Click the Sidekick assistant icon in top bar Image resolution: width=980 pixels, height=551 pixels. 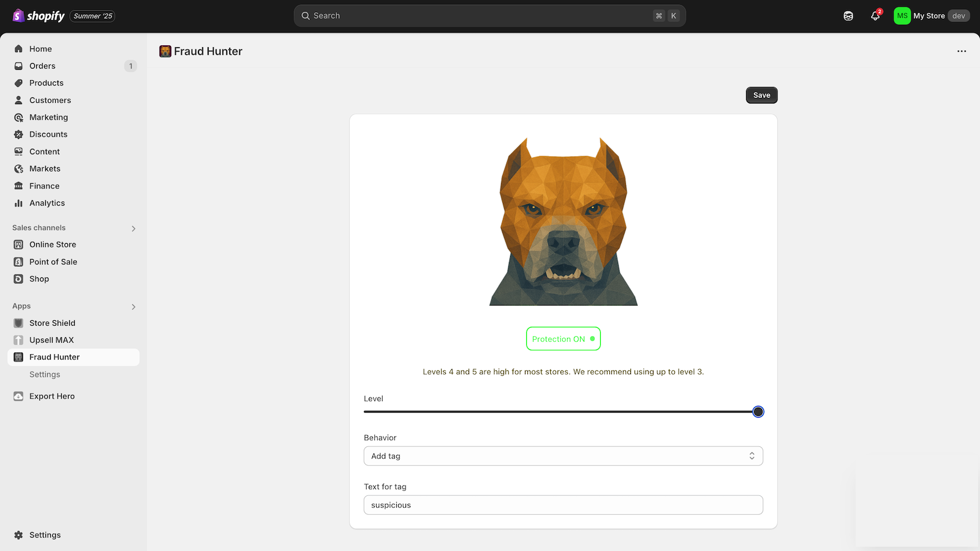click(x=848, y=16)
